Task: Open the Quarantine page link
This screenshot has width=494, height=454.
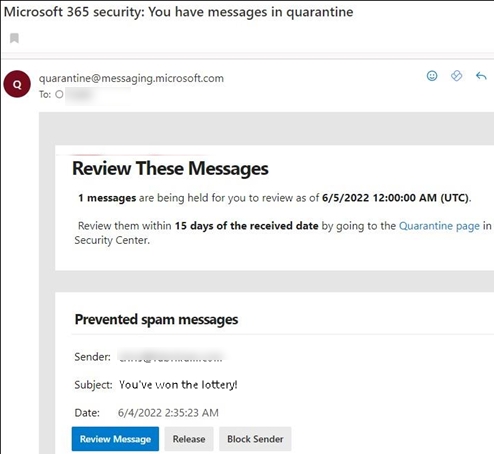Action: (x=439, y=226)
